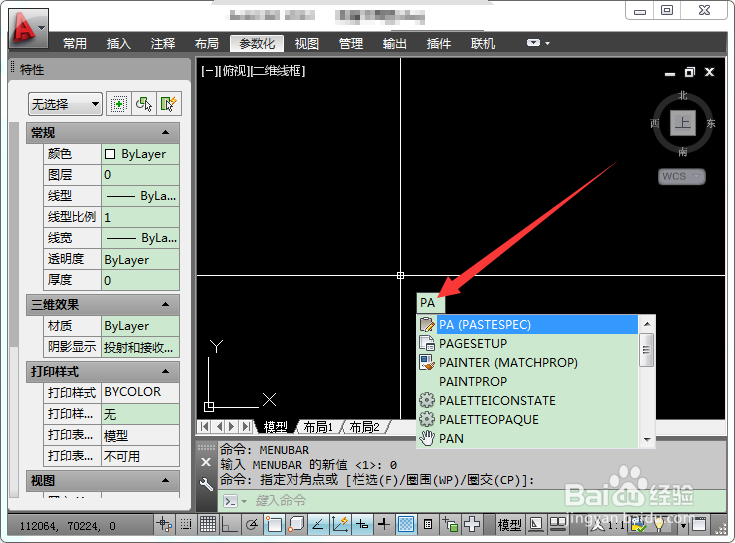Toggle Grid Display in status bar
The width and height of the screenshot is (735, 543).
(208, 524)
